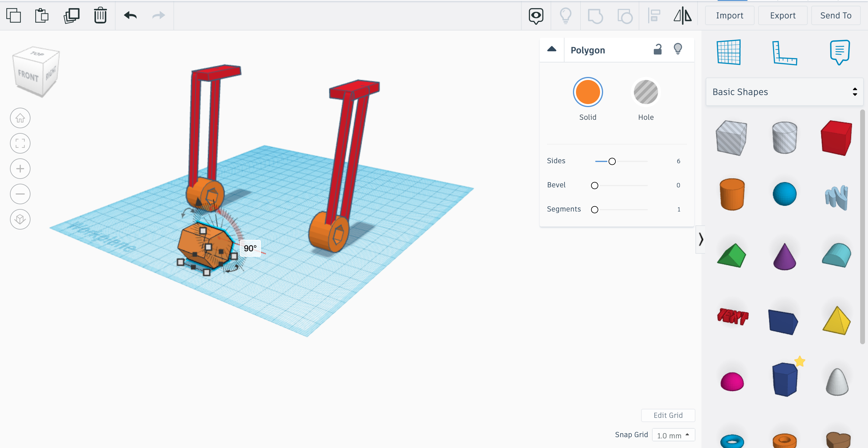Toggle visibility with the inspector lightbulb icon

(678, 49)
